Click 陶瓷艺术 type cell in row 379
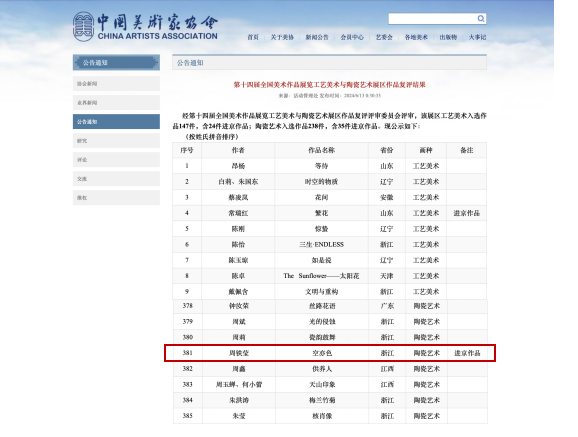This screenshot has height=437, width=578. (x=426, y=322)
